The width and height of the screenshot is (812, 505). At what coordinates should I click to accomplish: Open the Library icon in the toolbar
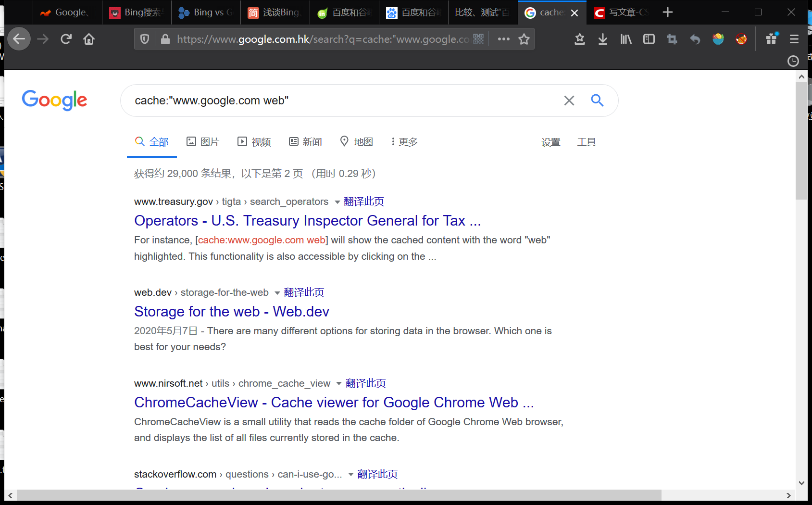tap(625, 39)
